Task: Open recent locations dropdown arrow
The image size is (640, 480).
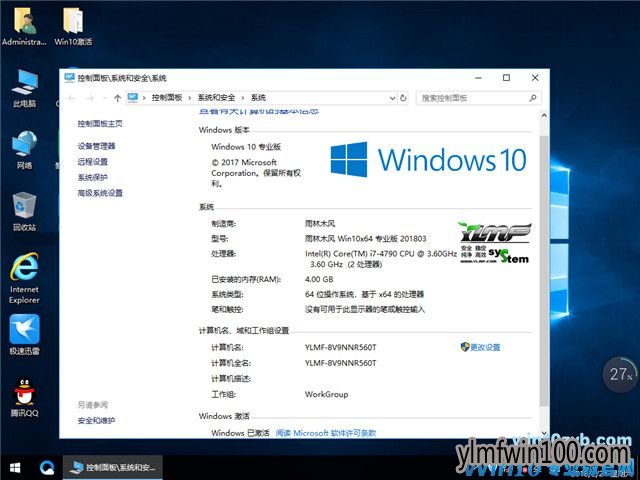Action: 105,98
